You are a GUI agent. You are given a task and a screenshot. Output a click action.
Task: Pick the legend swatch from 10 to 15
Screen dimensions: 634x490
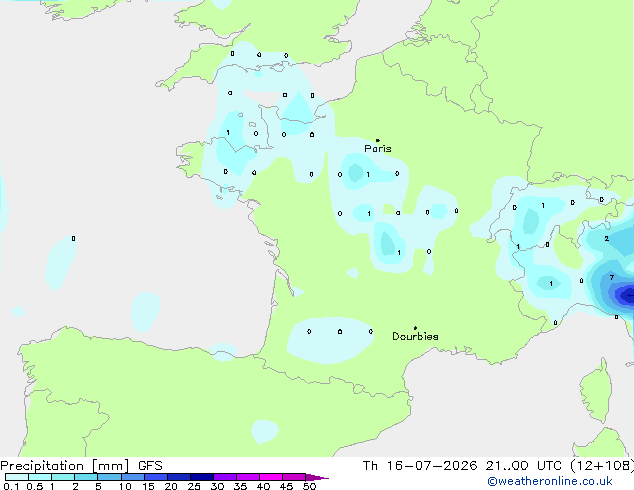point(132,477)
